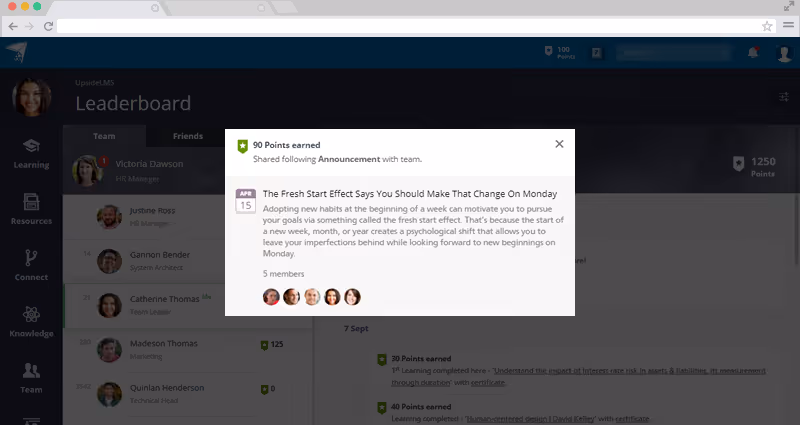Open the Connect sidebar section

(x=31, y=266)
